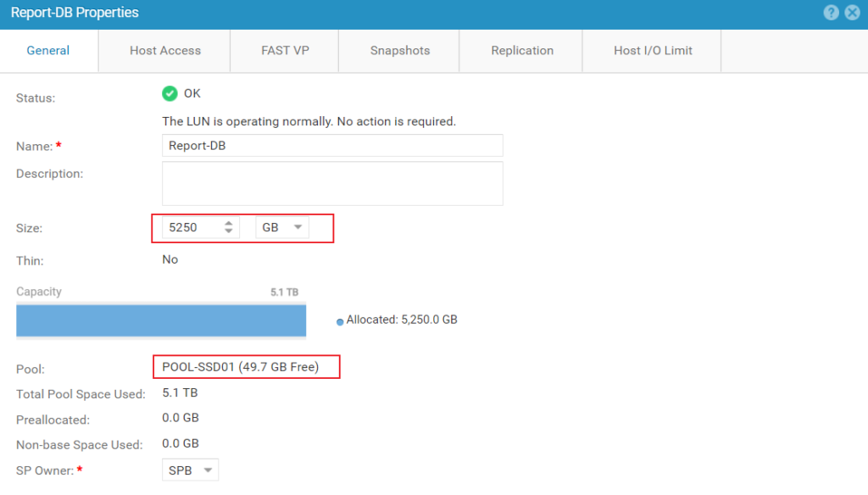Click the blue Allocated legend dot
The height and width of the screenshot is (495, 868).
[x=340, y=321]
